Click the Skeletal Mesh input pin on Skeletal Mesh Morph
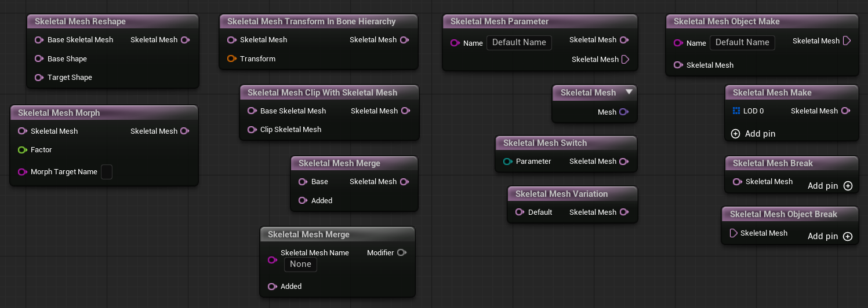The image size is (868, 308). coord(22,131)
